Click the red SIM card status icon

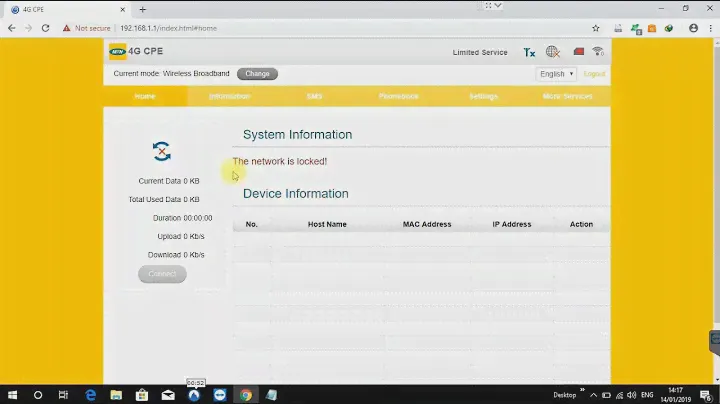coord(578,52)
